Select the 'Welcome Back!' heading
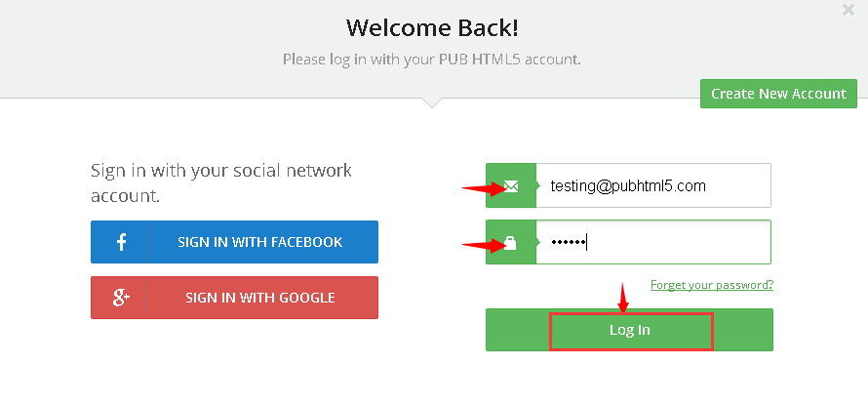The width and height of the screenshot is (868, 403). pyautogui.click(x=432, y=27)
